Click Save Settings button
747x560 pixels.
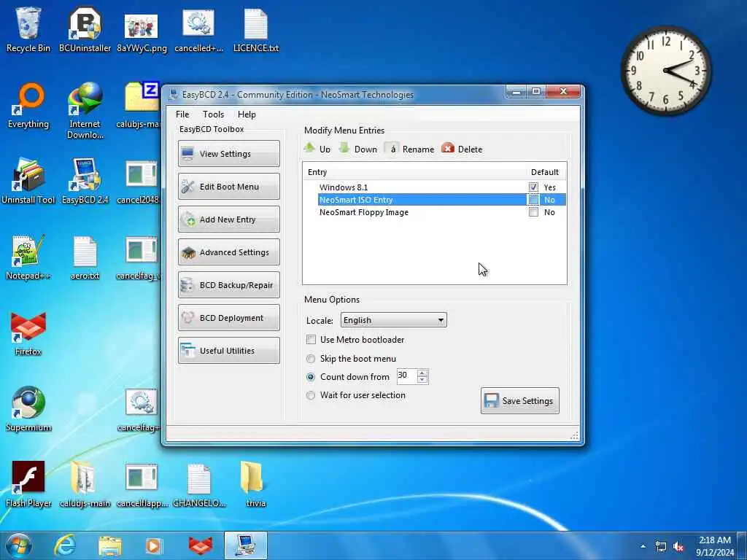tap(519, 400)
